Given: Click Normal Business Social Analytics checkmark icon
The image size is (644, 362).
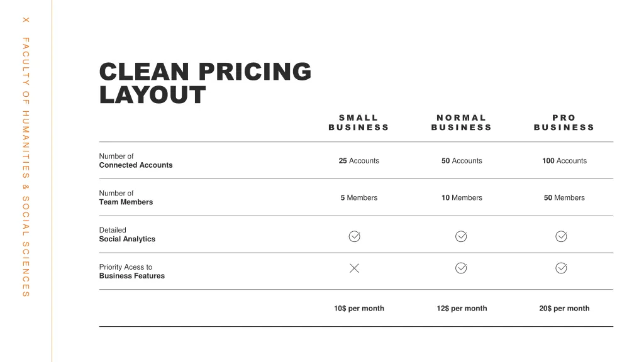Looking at the screenshot, I should (461, 236).
